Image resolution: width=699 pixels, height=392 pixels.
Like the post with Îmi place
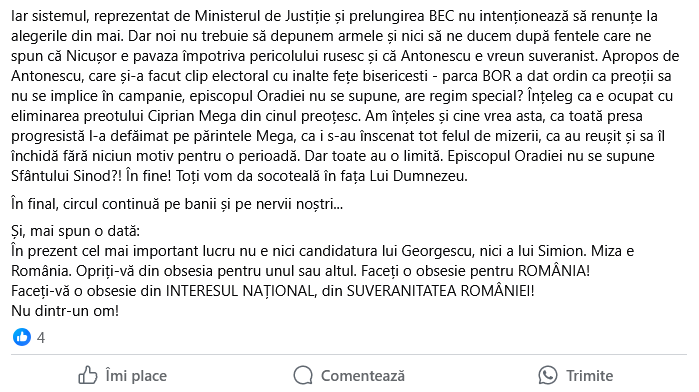[x=123, y=375]
